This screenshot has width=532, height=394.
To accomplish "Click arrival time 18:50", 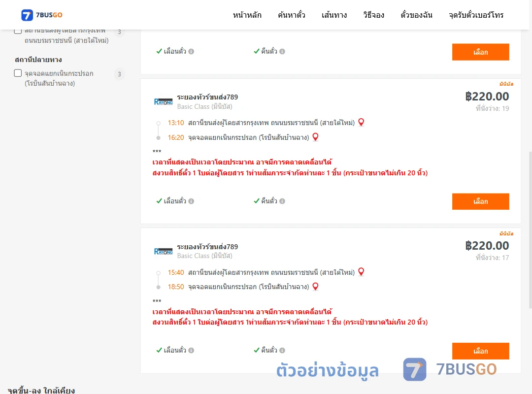I will [176, 287].
